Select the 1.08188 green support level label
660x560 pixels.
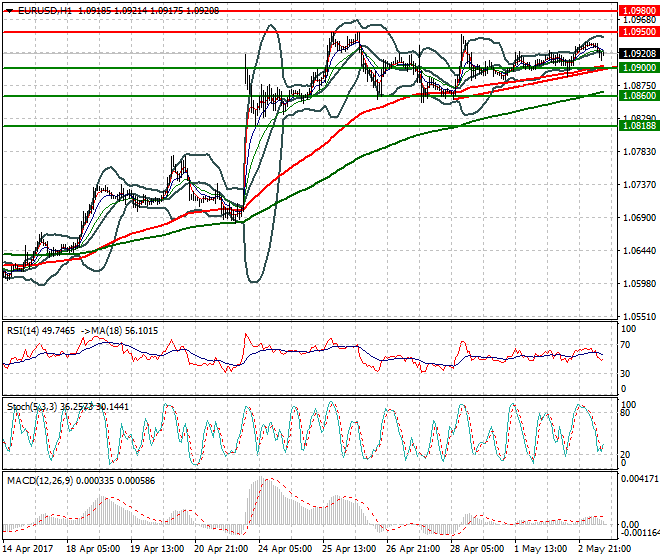(x=639, y=125)
